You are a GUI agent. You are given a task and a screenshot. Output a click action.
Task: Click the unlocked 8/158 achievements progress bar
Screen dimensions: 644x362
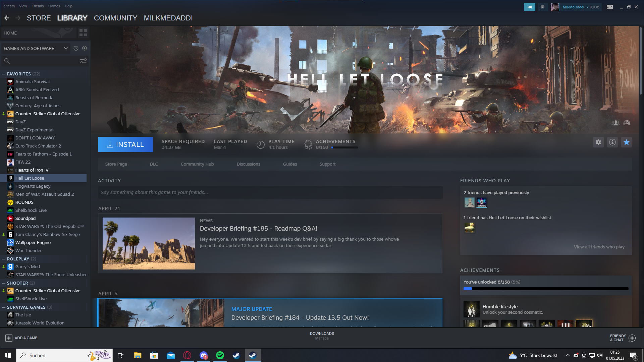coord(546,289)
